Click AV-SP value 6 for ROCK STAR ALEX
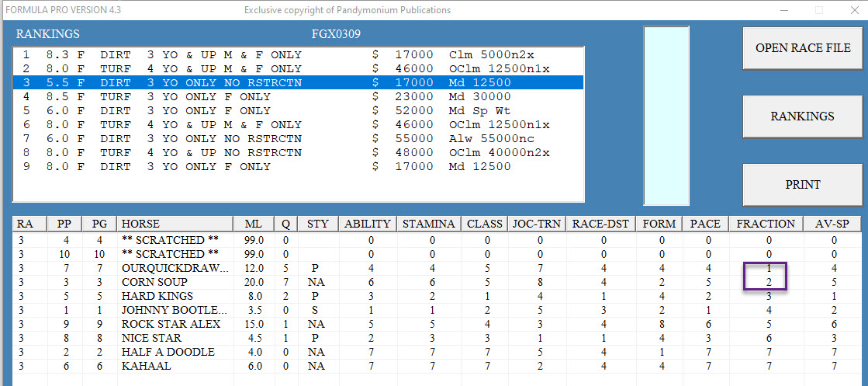 (x=832, y=324)
